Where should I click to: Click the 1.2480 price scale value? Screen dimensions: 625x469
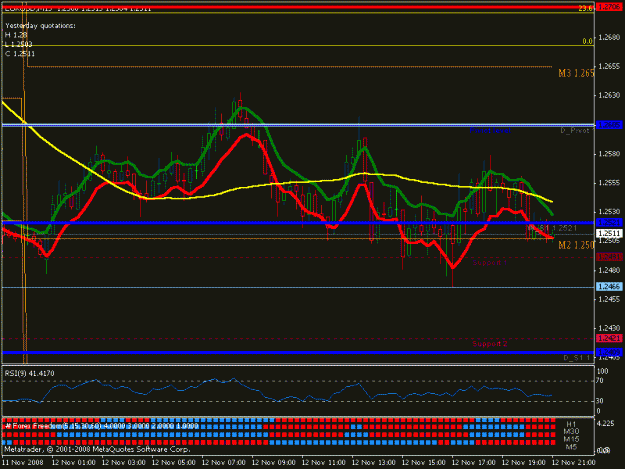click(x=609, y=270)
